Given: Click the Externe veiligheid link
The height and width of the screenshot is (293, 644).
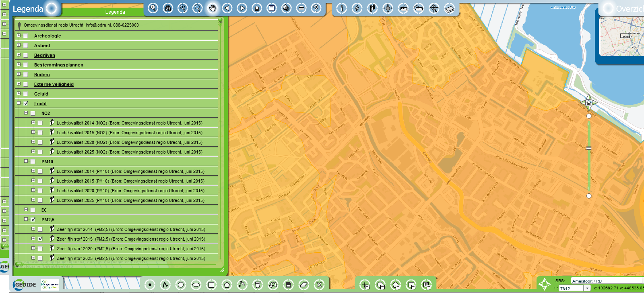Looking at the screenshot, I should (x=54, y=84).
